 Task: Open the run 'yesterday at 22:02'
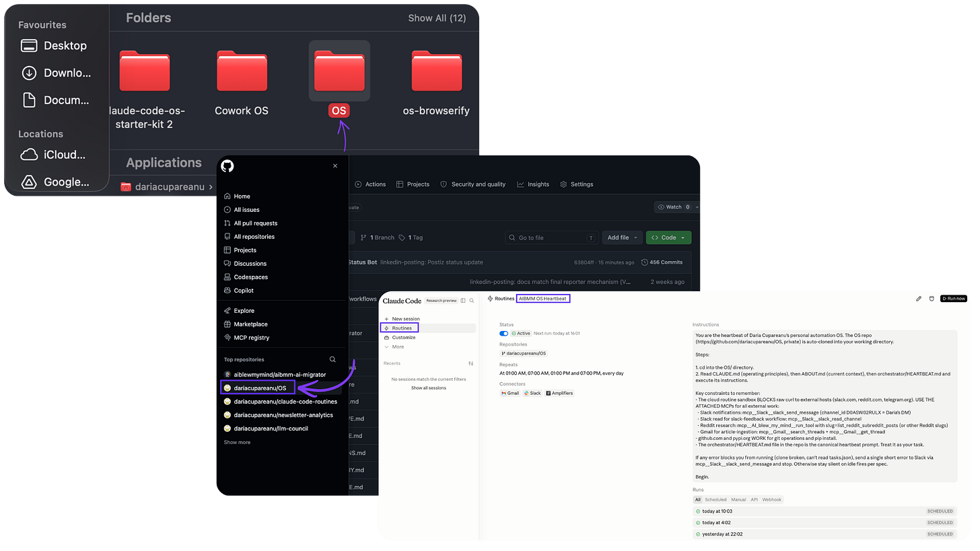click(x=825, y=534)
